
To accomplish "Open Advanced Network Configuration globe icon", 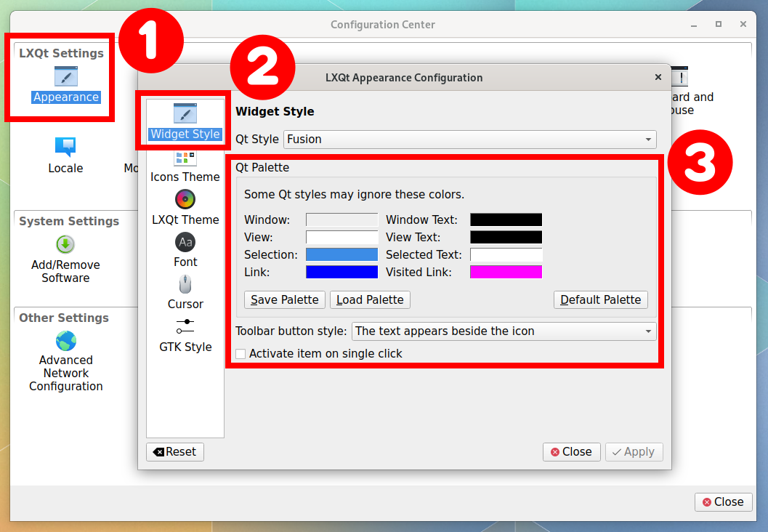I will coord(65,341).
